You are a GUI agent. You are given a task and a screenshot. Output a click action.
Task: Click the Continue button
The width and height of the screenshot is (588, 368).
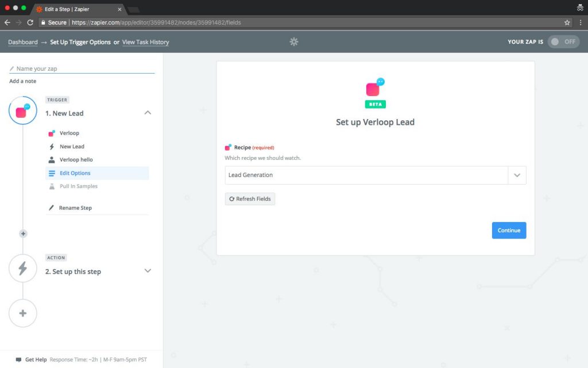pyautogui.click(x=509, y=230)
